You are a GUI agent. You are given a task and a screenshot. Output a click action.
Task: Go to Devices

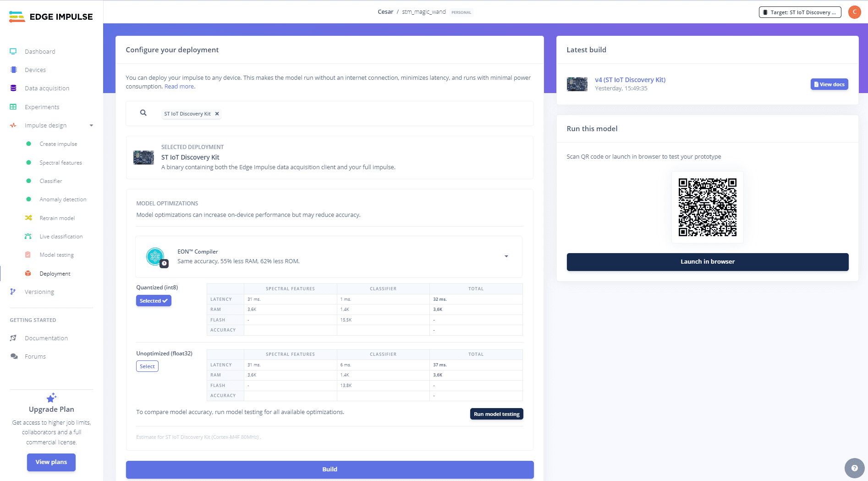tap(35, 70)
